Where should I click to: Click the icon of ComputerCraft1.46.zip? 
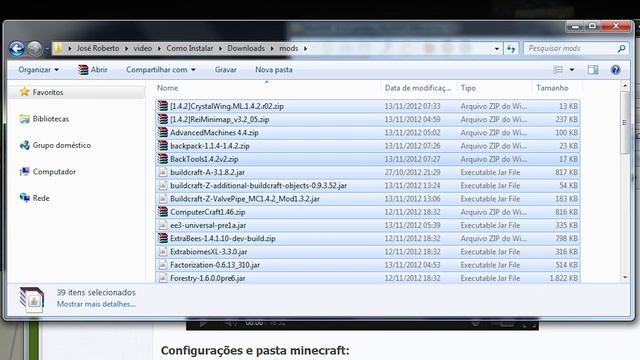(x=163, y=212)
